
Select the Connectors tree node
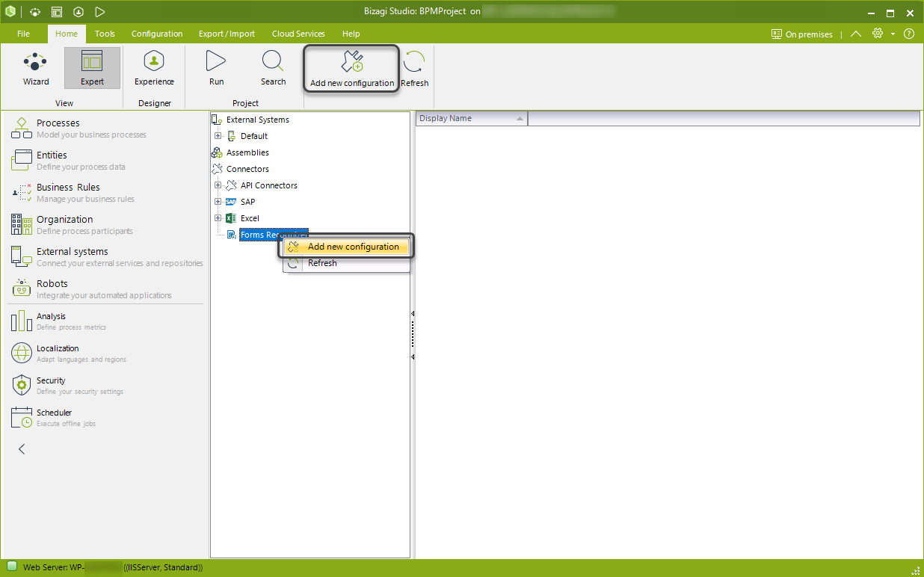click(x=247, y=169)
